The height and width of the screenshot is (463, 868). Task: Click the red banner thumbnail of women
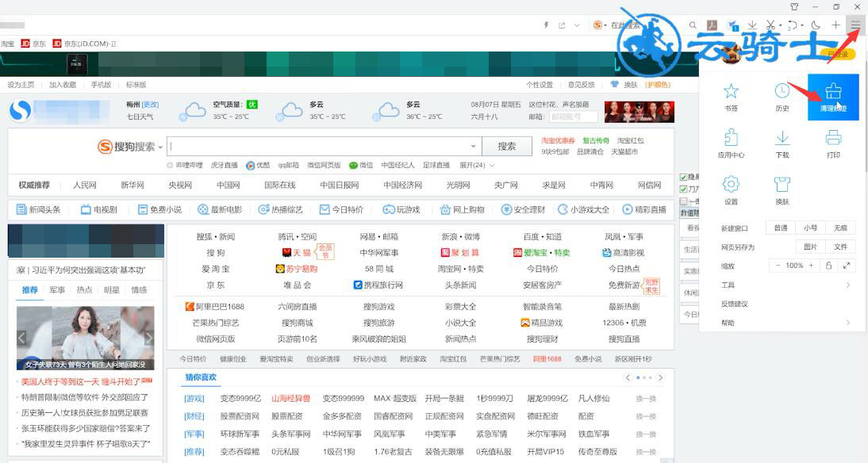[639, 112]
